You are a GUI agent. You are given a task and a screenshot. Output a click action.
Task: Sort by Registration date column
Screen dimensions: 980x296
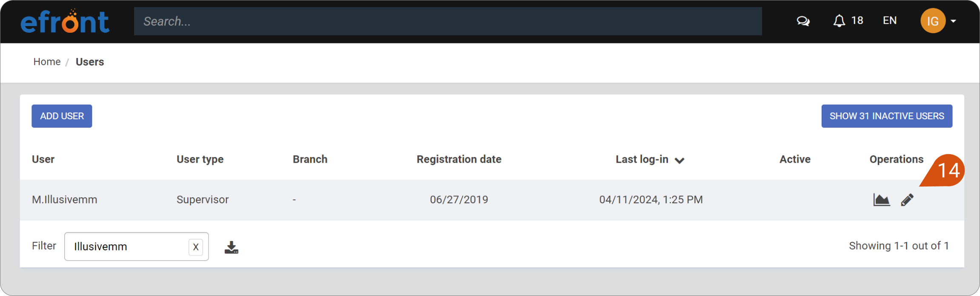point(459,159)
